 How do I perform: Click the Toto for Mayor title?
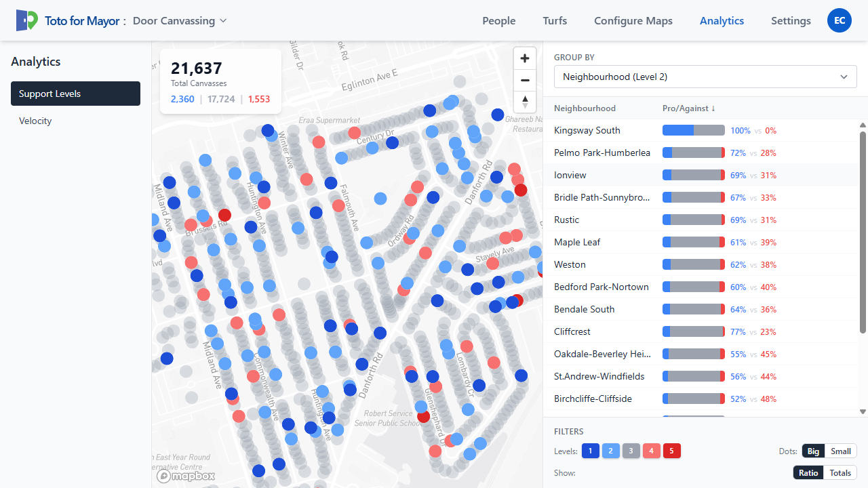tap(83, 20)
